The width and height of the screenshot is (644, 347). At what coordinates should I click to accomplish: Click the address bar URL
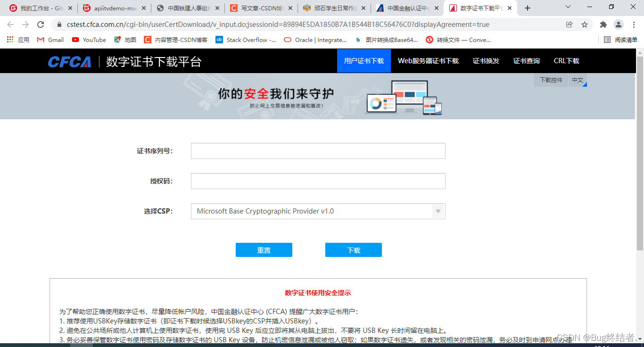click(278, 25)
